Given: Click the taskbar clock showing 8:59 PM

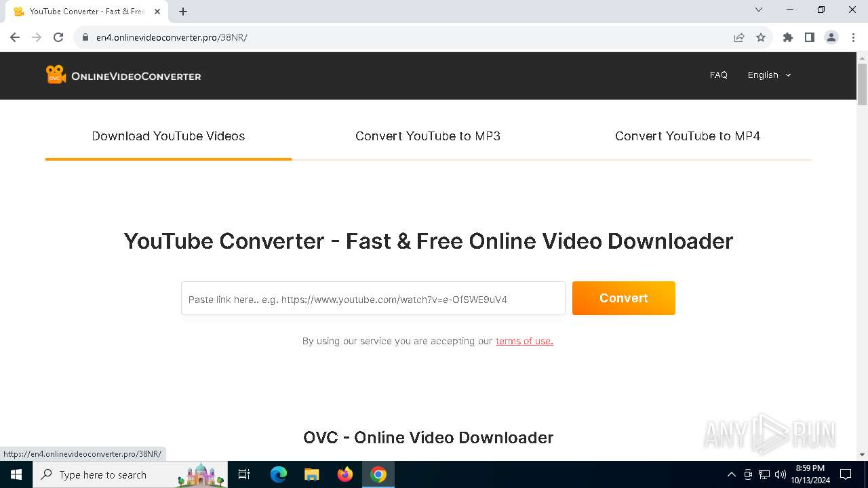Looking at the screenshot, I should coord(810,474).
